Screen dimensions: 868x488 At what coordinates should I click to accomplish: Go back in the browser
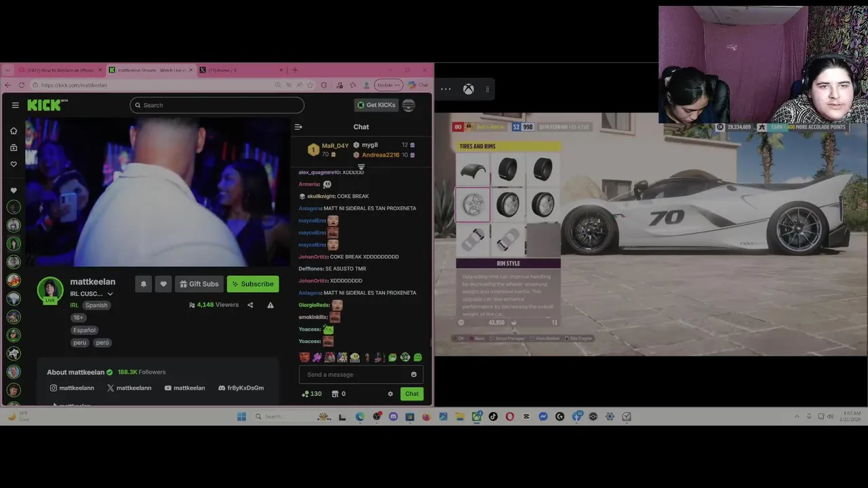coord(7,85)
